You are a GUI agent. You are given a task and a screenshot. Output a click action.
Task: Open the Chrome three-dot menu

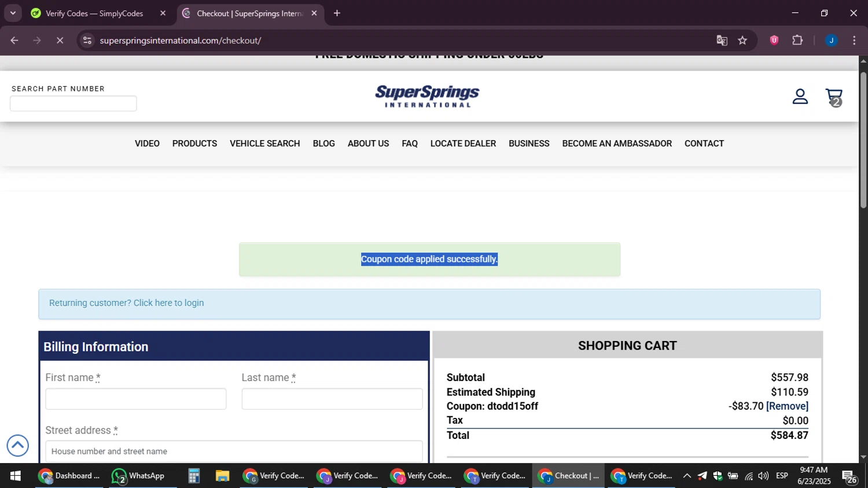(854, 40)
